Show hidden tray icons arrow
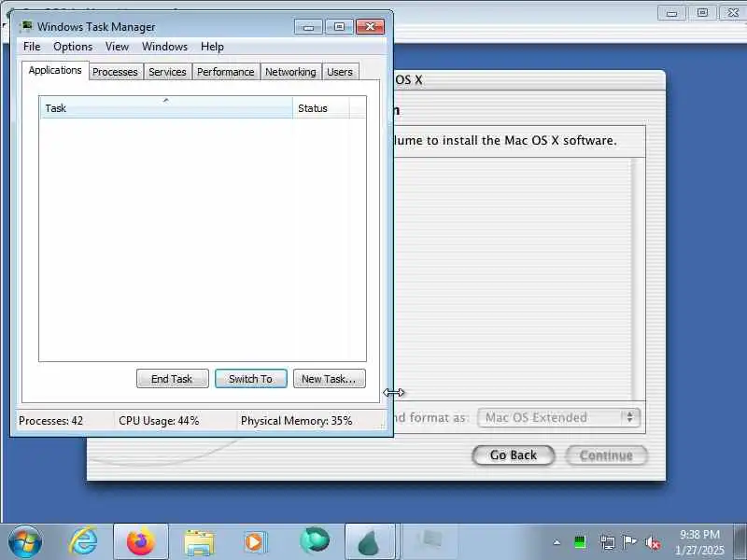This screenshot has height=560, width=747. point(557,542)
